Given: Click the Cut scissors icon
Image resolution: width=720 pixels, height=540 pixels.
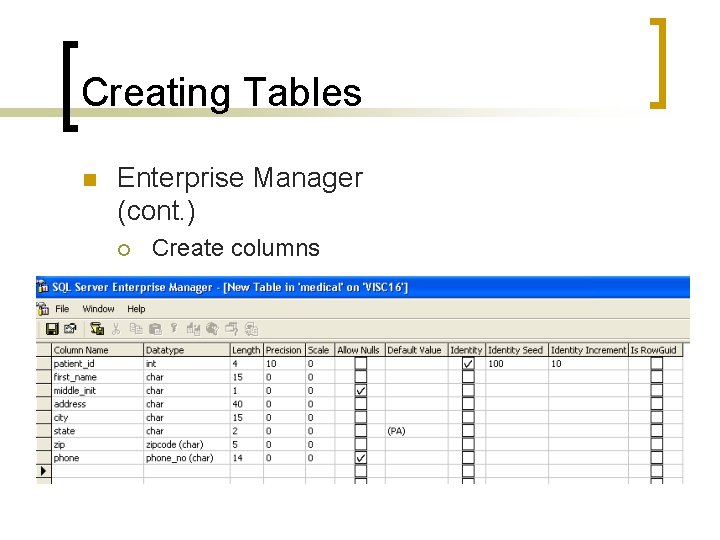Looking at the screenshot, I should pyautogui.click(x=116, y=328).
